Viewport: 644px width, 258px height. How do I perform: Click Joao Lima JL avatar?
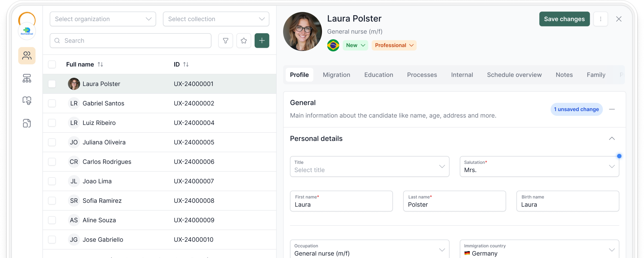tap(74, 181)
